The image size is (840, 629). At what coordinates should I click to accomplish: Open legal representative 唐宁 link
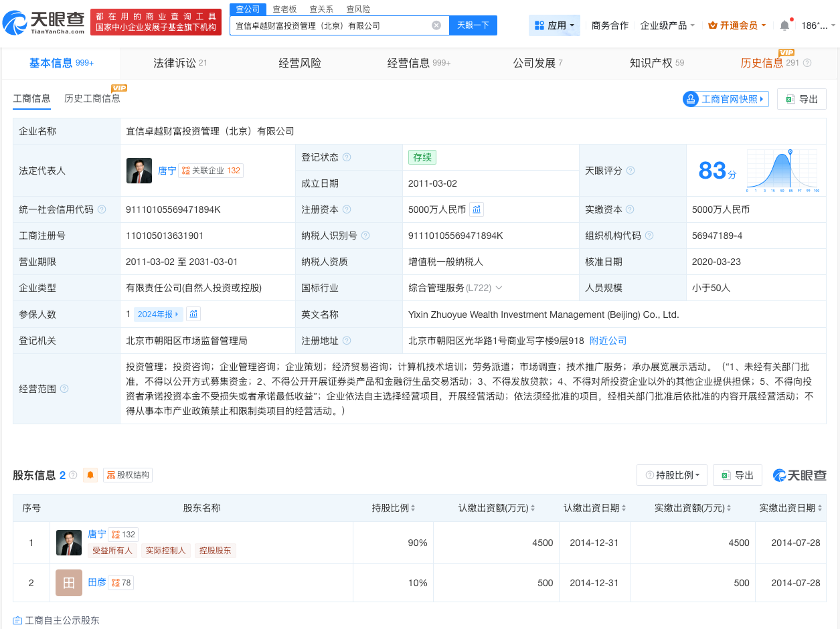pos(167,171)
